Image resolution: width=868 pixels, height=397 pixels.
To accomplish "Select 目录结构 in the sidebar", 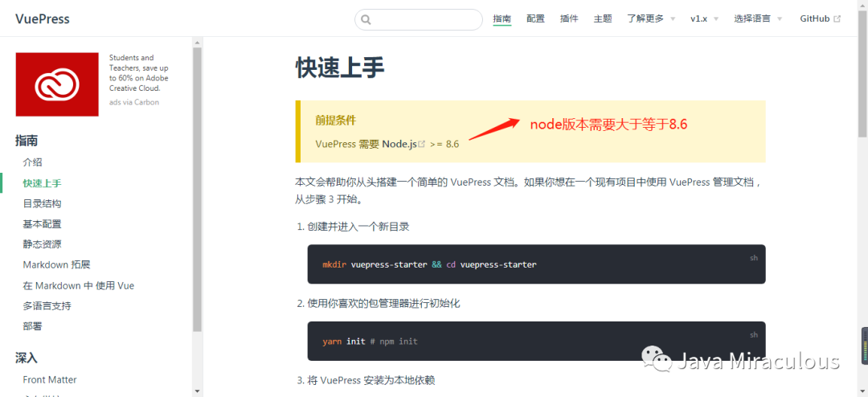I will (42, 203).
